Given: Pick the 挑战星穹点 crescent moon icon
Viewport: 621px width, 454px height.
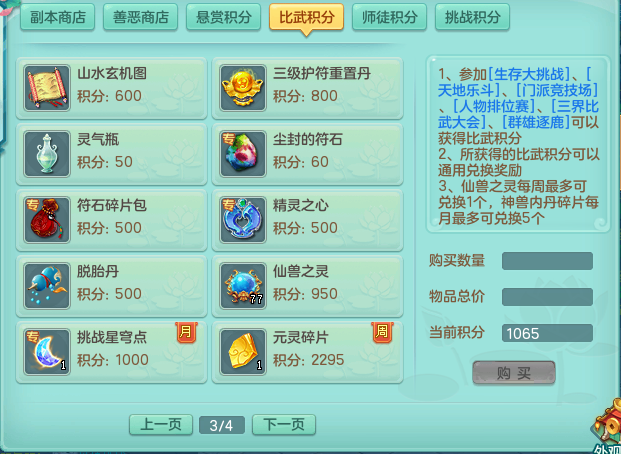Looking at the screenshot, I should [47, 352].
